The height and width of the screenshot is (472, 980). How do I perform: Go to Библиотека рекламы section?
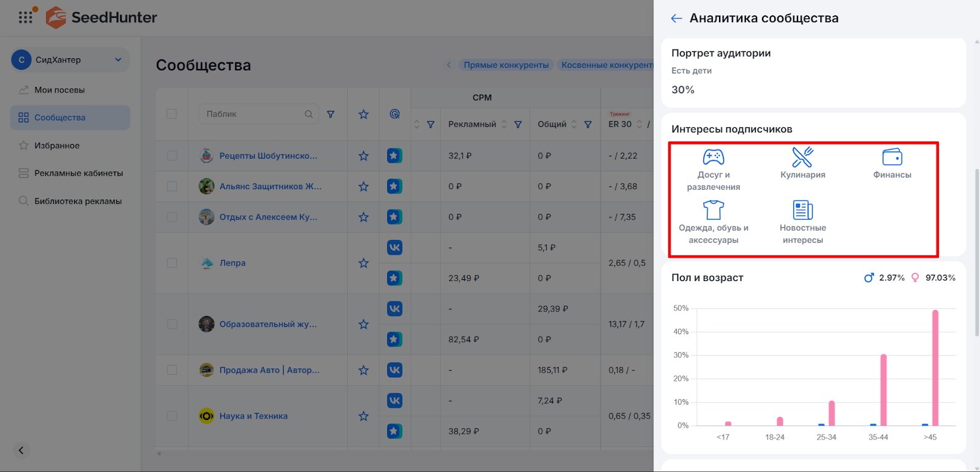click(x=78, y=201)
